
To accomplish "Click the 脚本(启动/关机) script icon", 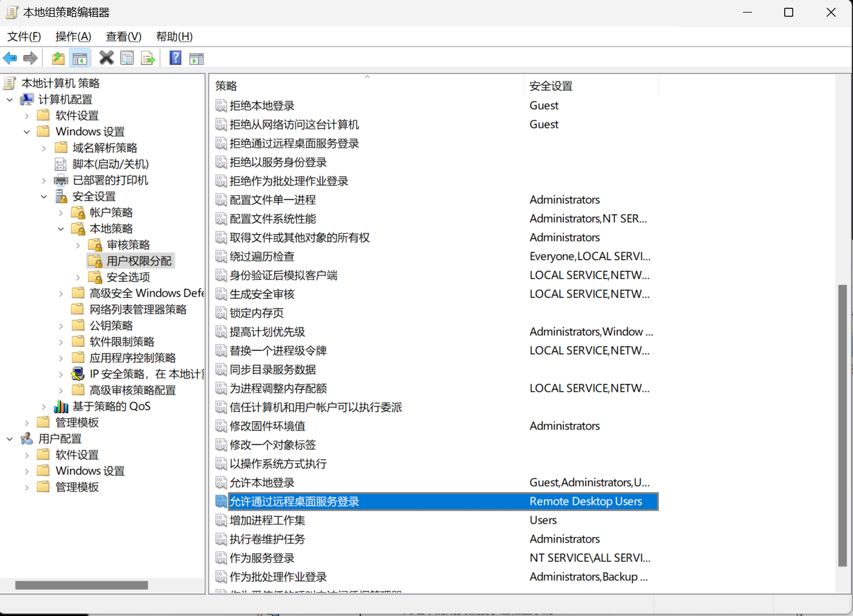I will [x=61, y=164].
